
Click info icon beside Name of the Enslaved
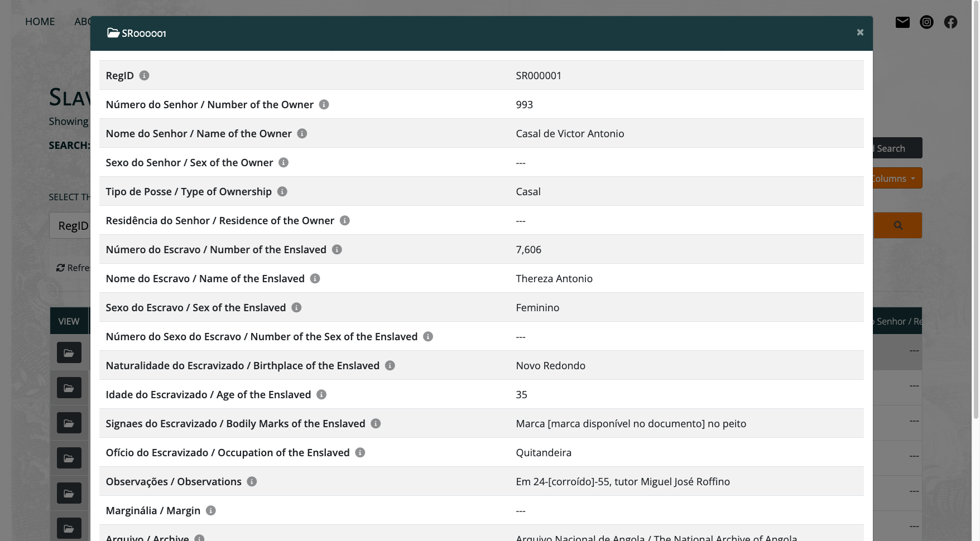coord(315,278)
